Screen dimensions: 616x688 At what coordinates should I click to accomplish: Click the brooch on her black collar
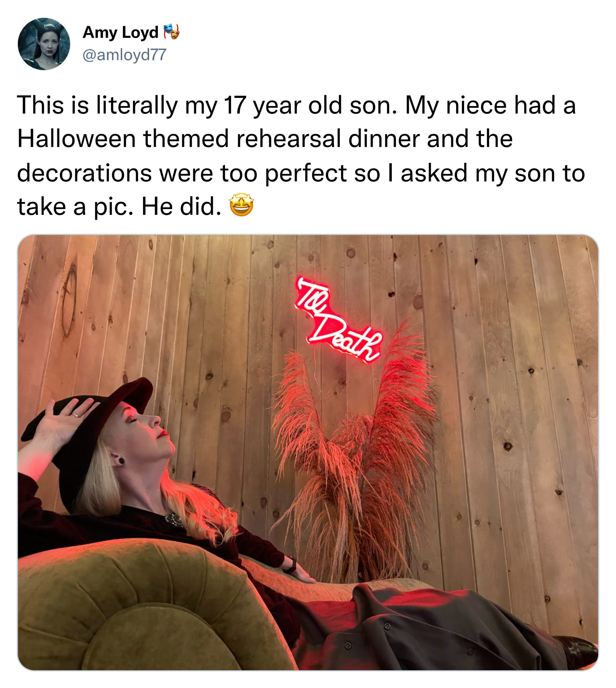coord(174,520)
